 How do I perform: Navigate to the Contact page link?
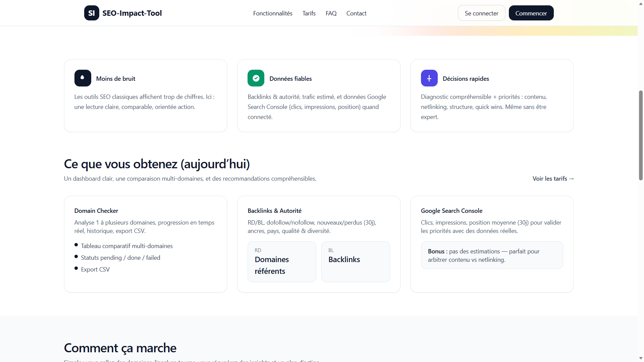click(356, 13)
